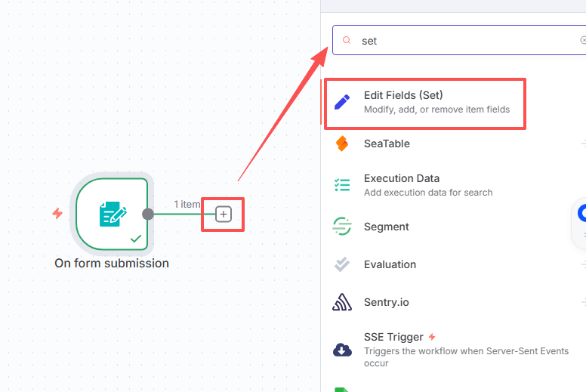Click the plus button to add a node

point(223,214)
